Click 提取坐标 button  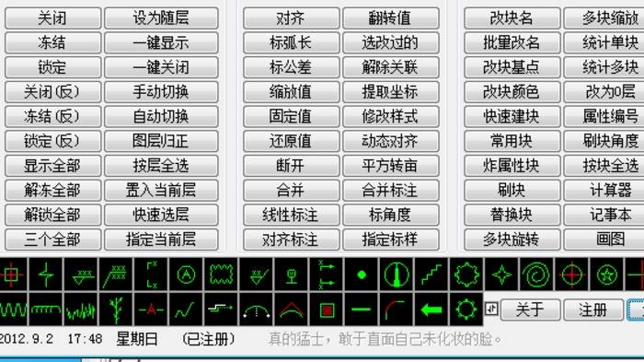pyautogui.click(x=390, y=92)
